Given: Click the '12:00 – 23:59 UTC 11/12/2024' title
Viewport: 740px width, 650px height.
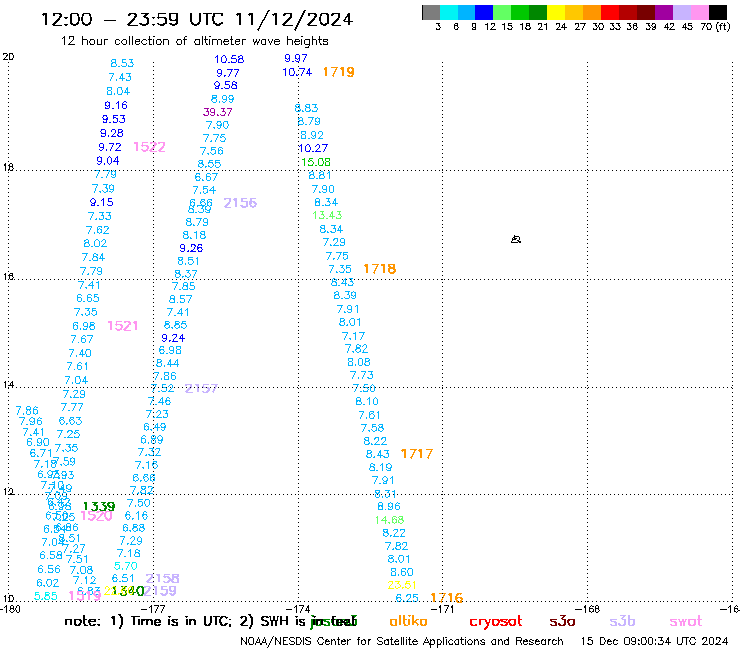Looking at the screenshot, I should pyautogui.click(x=197, y=19).
